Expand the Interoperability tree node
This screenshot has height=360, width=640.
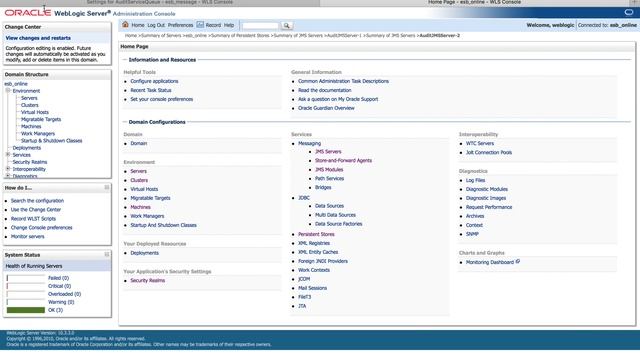(x=8, y=169)
